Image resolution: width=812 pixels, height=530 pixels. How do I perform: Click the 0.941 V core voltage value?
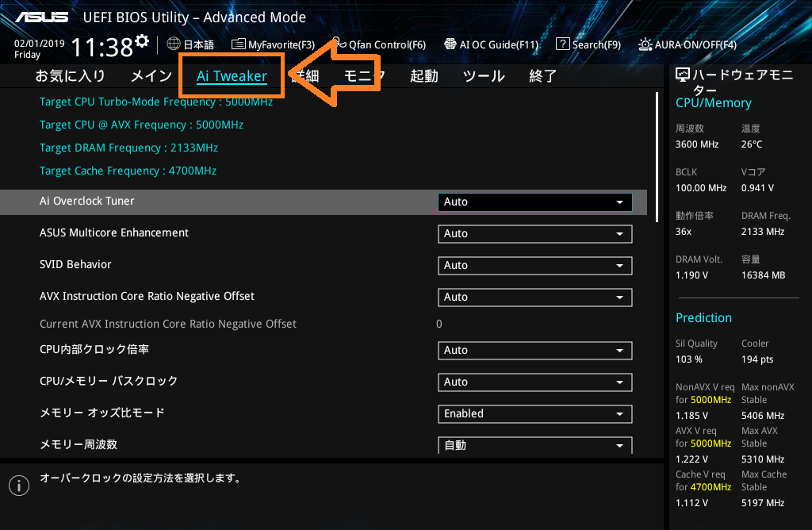point(757,187)
